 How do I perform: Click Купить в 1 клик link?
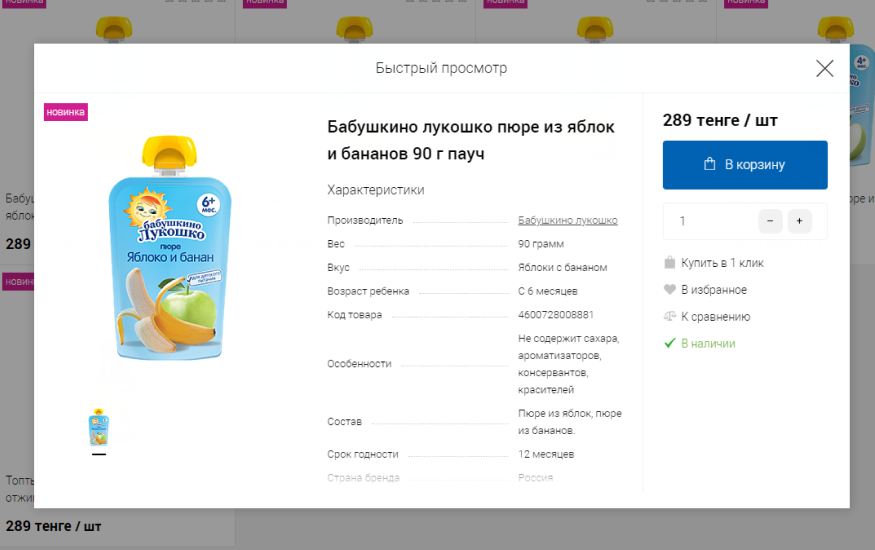722,263
